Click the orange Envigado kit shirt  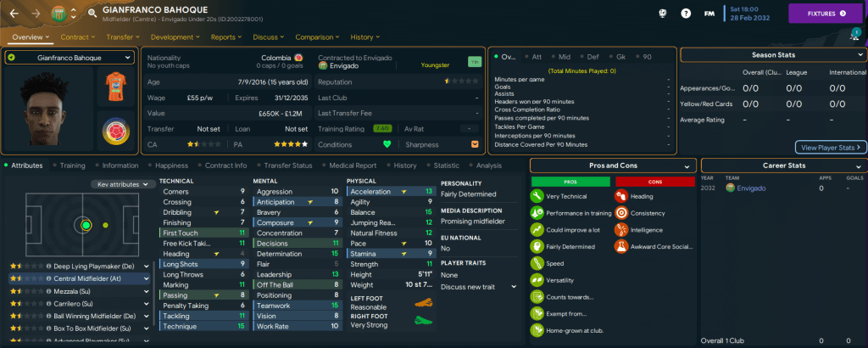pos(115,87)
